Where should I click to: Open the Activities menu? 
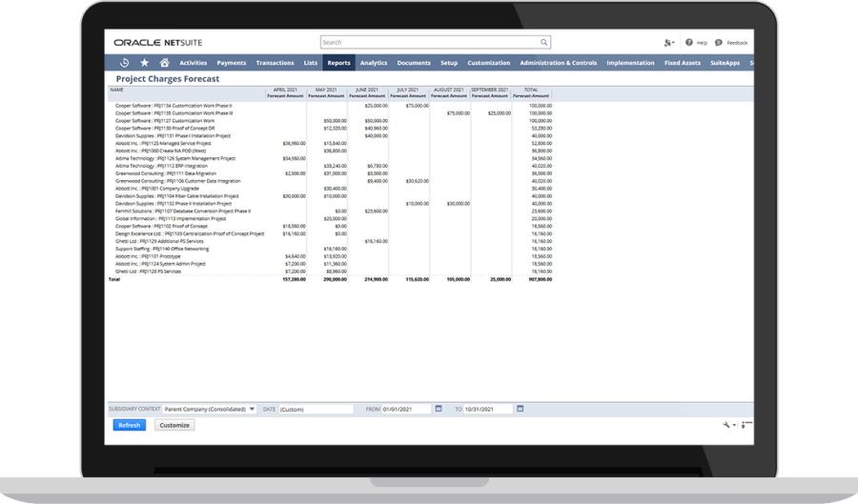coord(194,63)
